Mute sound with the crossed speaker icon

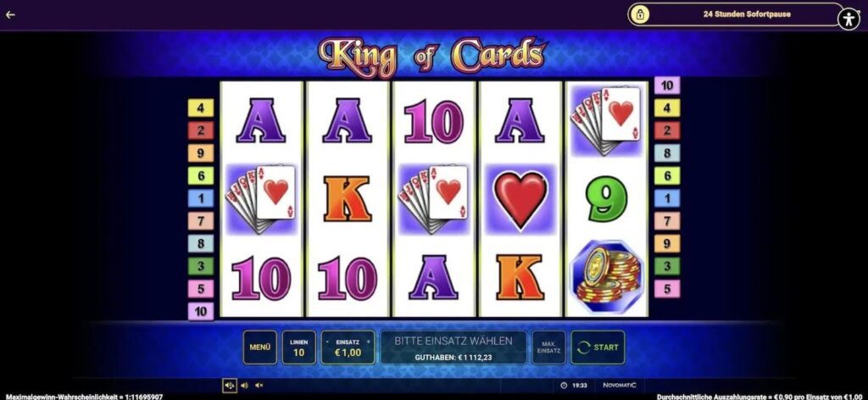click(259, 386)
